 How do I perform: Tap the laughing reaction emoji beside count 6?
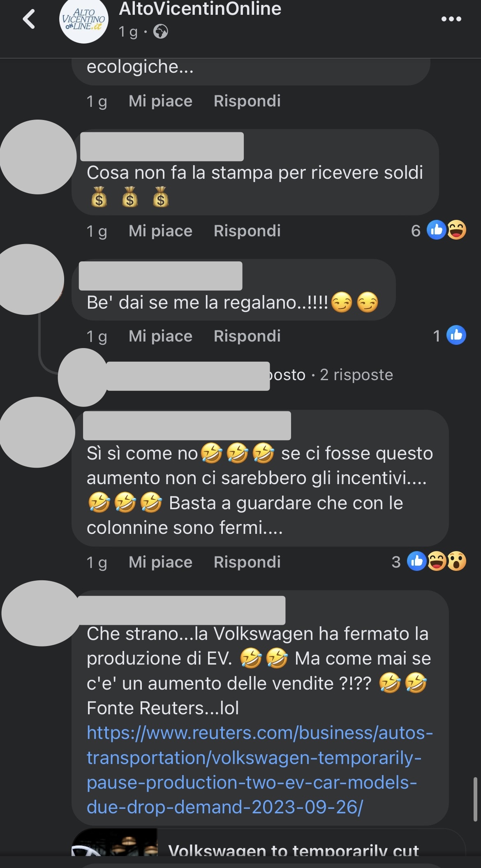(456, 230)
